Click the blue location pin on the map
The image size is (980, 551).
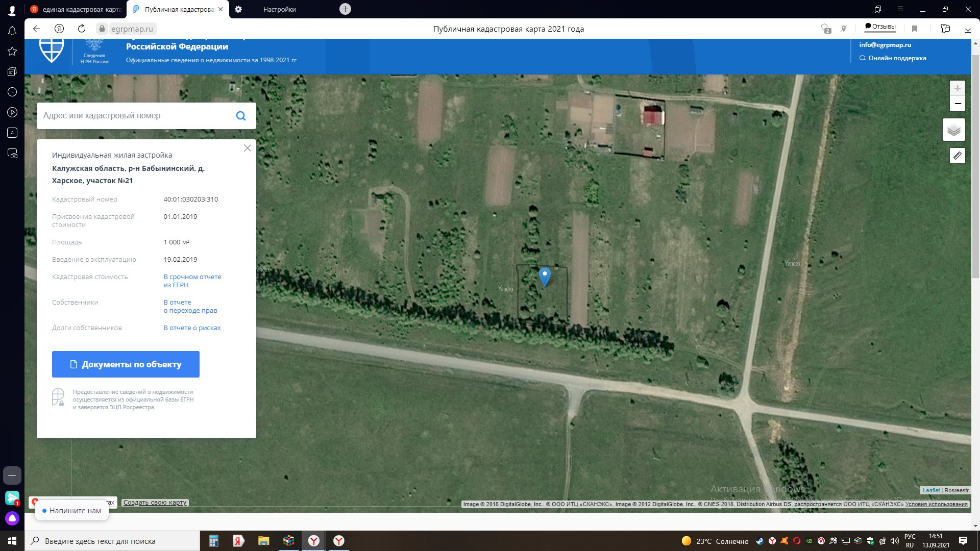(545, 277)
